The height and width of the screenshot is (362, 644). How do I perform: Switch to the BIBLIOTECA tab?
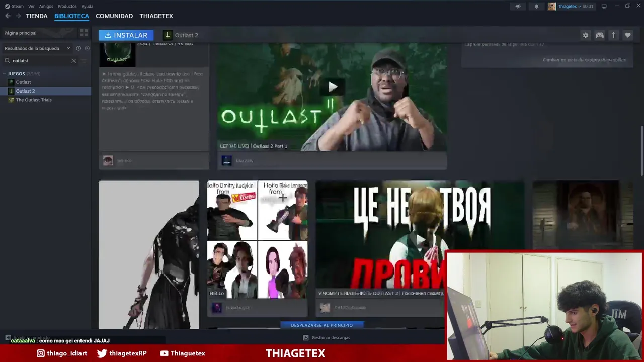[x=71, y=16]
